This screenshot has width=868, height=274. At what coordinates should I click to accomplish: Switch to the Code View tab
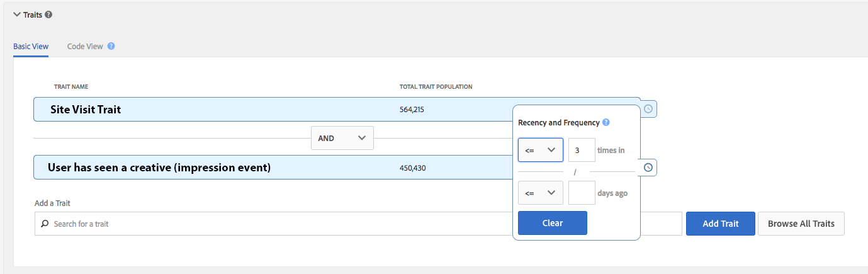[x=85, y=46]
